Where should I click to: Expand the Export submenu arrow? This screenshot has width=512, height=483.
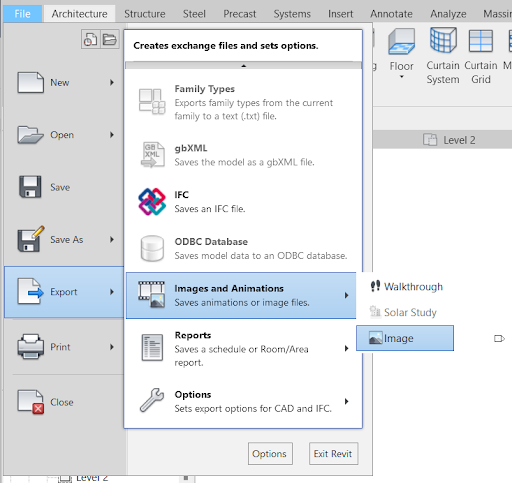pyautogui.click(x=112, y=292)
